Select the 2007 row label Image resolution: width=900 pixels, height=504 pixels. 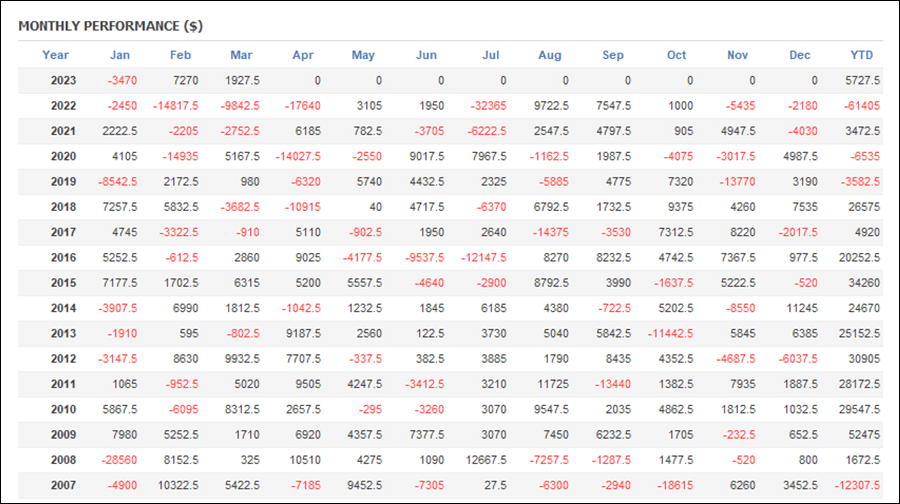pyautogui.click(x=63, y=485)
